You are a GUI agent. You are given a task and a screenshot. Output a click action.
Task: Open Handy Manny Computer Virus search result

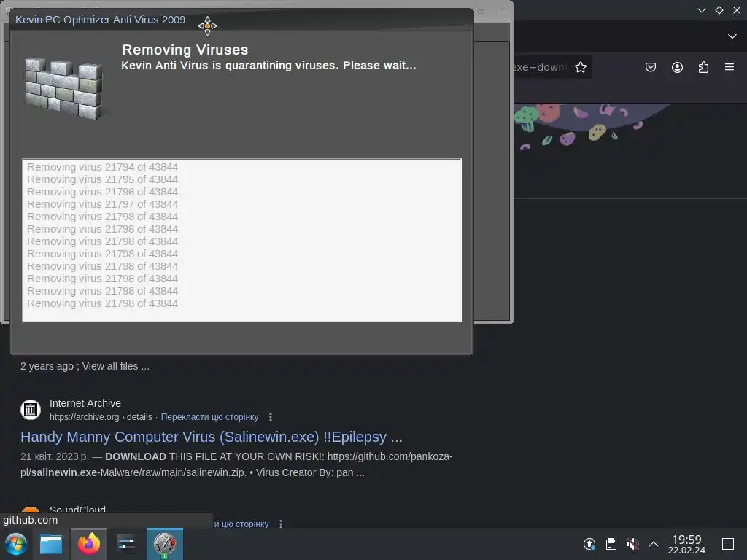pos(211,437)
